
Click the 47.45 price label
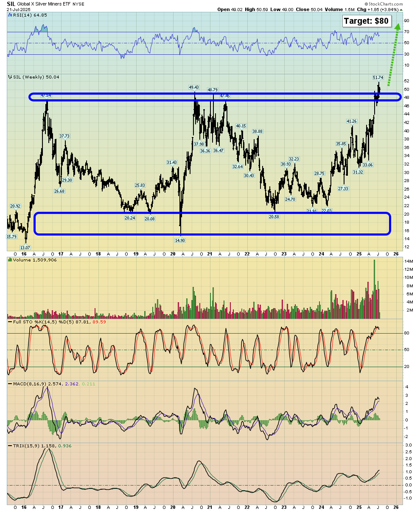click(x=225, y=96)
